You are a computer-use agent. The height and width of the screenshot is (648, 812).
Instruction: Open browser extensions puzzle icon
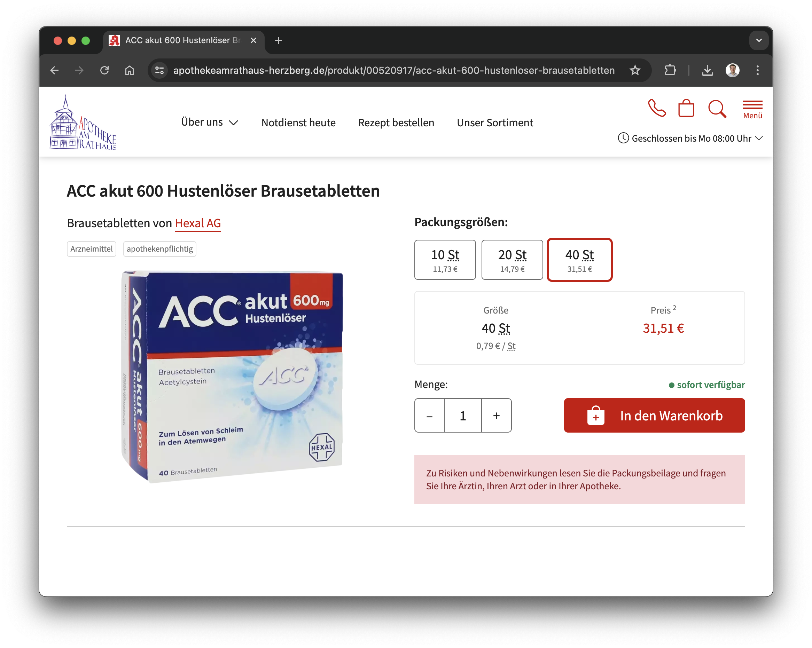670,70
